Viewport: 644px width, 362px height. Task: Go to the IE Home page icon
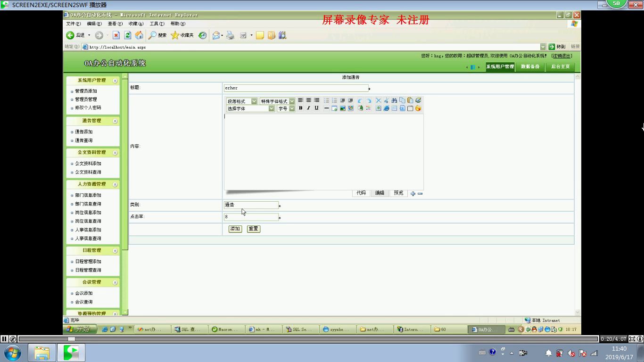pyautogui.click(x=139, y=35)
